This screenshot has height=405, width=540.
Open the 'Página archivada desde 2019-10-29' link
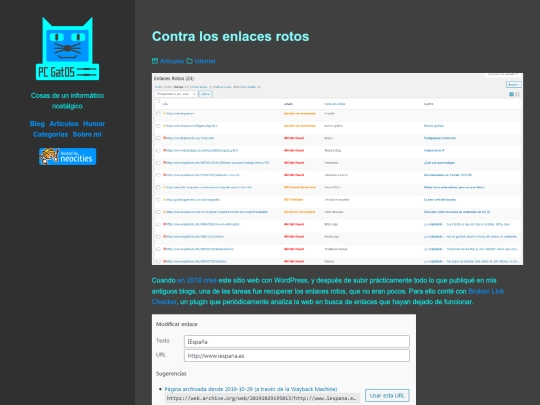(x=251, y=389)
